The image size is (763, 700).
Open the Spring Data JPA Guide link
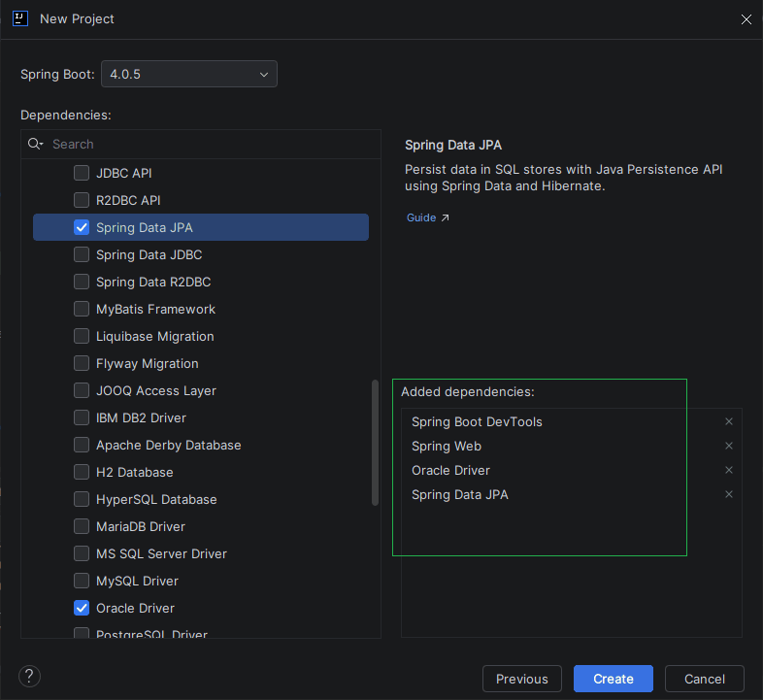click(427, 217)
